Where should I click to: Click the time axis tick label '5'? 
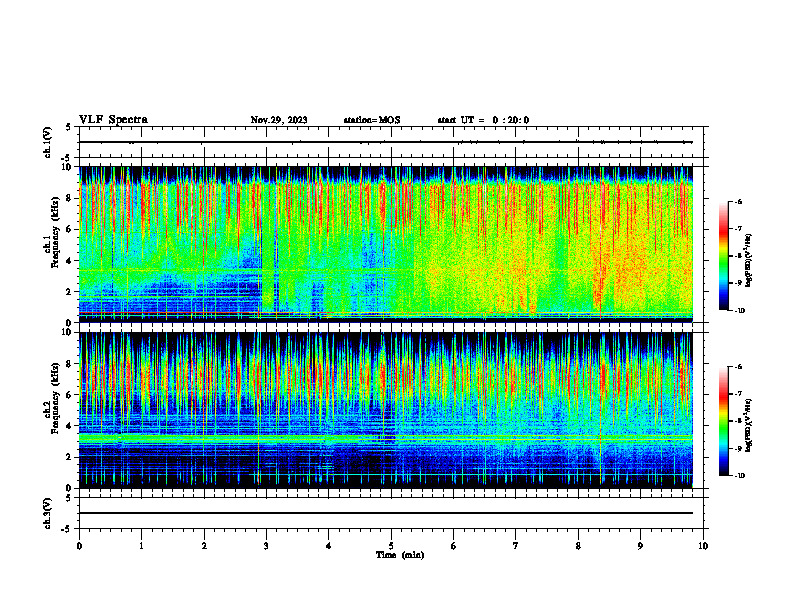coord(391,546)
